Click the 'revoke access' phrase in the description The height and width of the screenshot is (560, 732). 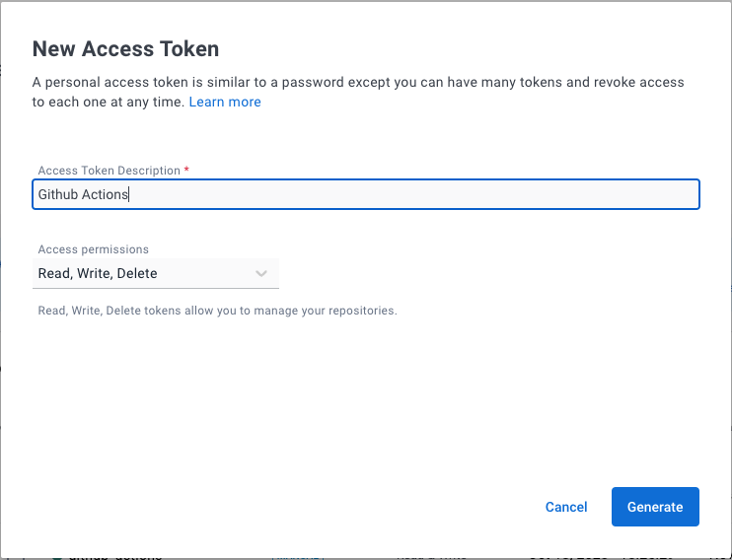(x=641, y=82)
